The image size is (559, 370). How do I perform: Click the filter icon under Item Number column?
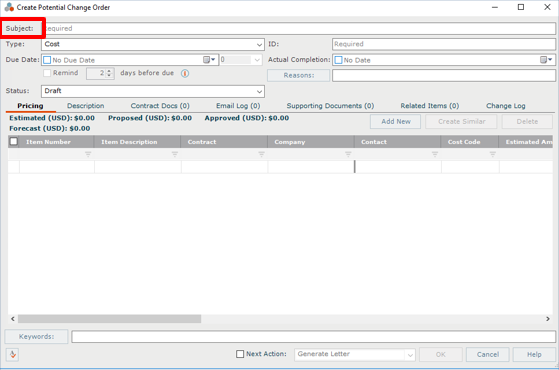88,154
